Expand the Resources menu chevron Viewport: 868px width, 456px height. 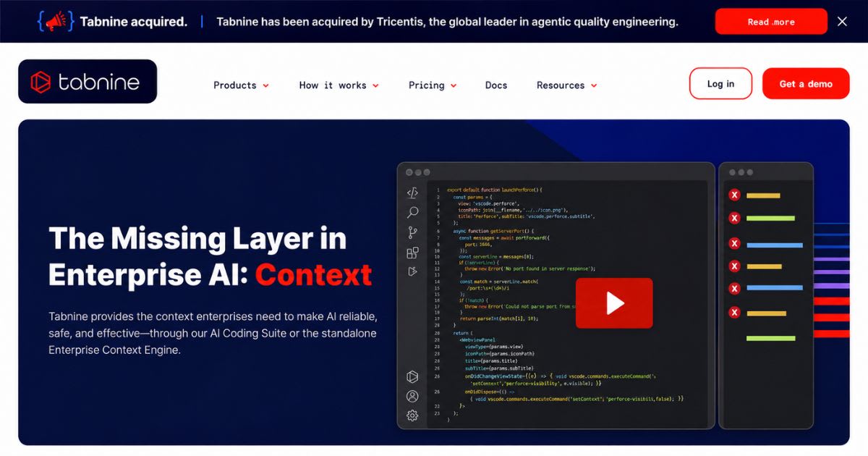[594, 85]
